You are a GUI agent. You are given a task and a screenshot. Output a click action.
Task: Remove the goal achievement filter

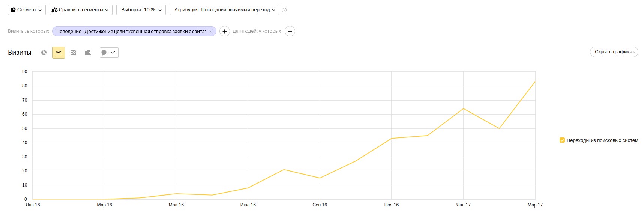[211, 32]
